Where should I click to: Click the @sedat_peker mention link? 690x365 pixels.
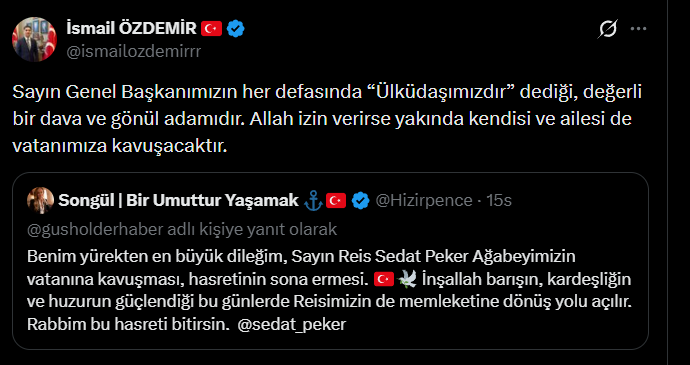[291, 325]
